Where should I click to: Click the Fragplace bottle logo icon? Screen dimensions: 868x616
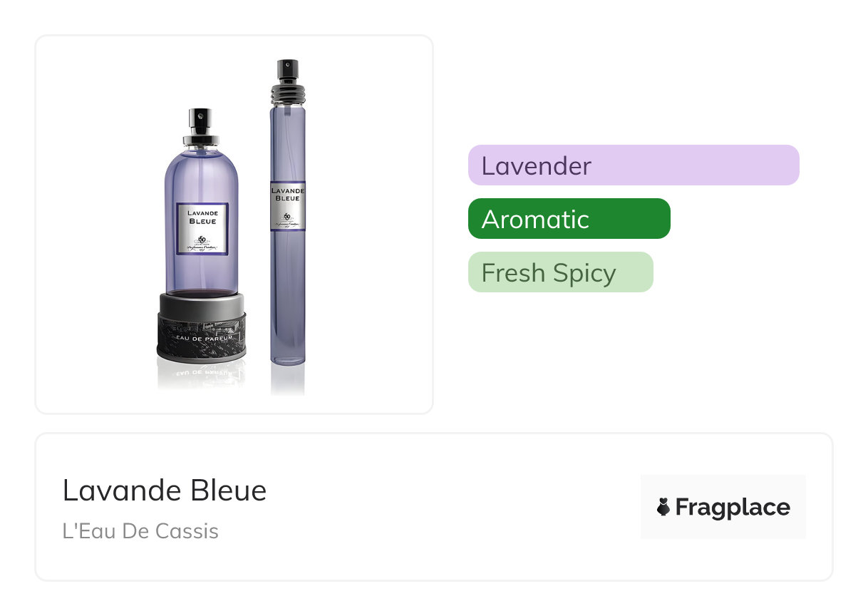pos(663,508)
